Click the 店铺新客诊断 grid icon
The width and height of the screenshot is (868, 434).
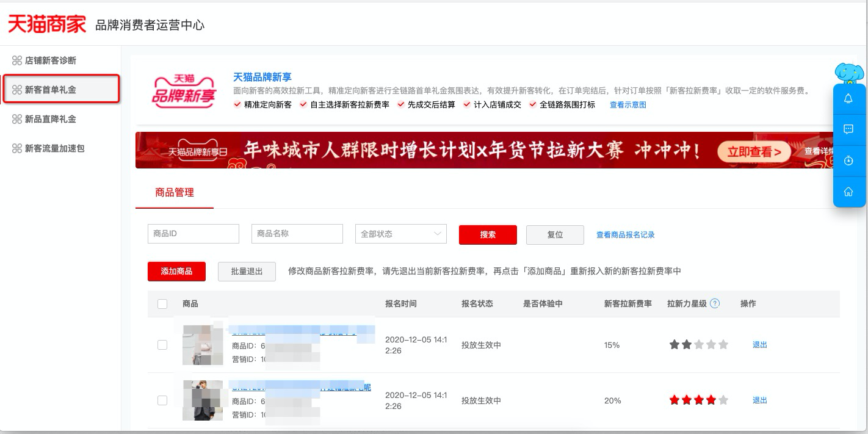coord(17,60)
